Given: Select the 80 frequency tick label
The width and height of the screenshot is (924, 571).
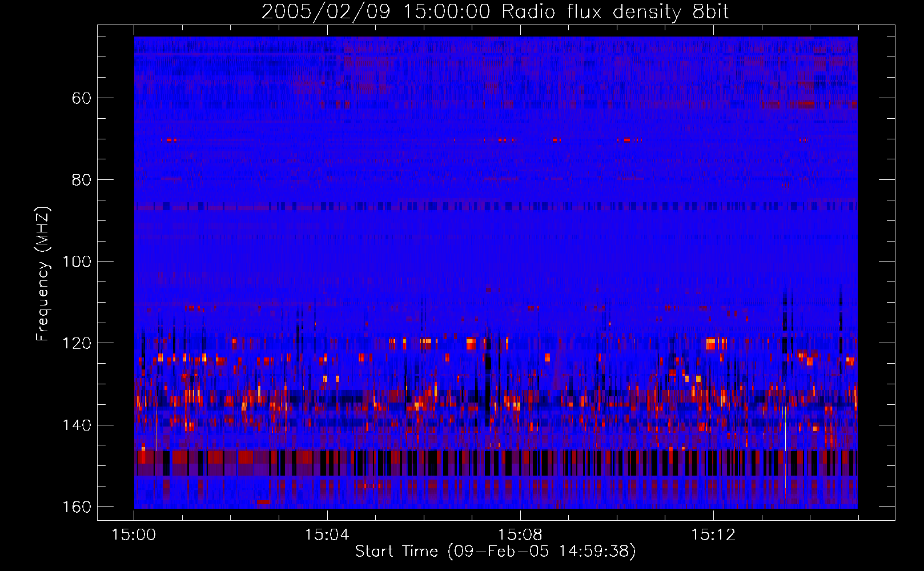Looking at the screenshot, I should point(82,180).
